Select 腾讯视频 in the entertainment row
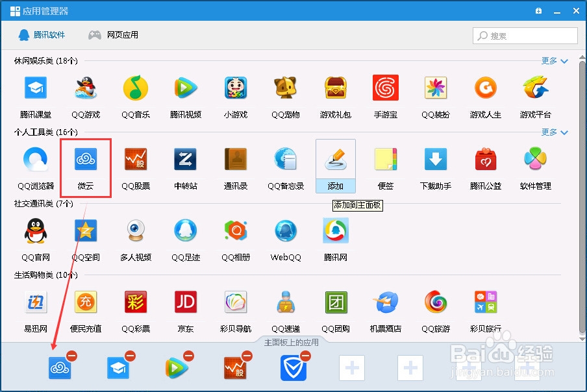 (x=186, y=88)
